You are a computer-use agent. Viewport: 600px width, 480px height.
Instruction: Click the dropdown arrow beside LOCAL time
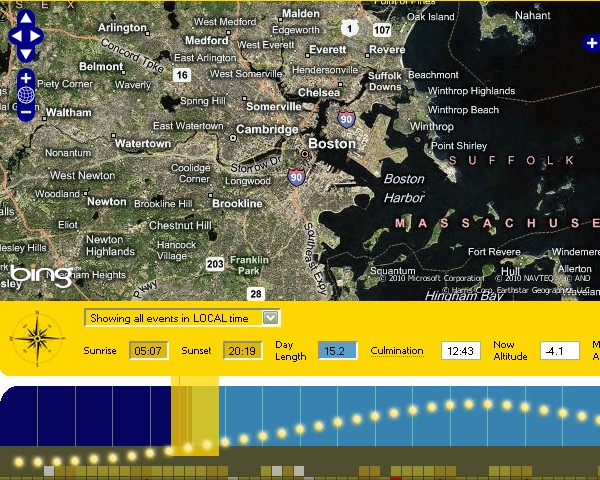(x=269, y=318)
